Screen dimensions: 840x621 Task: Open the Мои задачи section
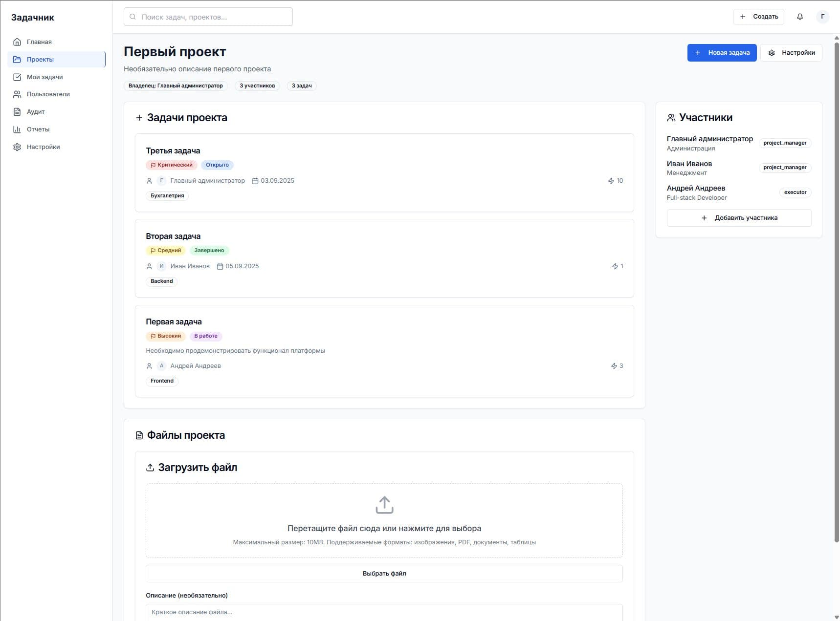point(44,77)
